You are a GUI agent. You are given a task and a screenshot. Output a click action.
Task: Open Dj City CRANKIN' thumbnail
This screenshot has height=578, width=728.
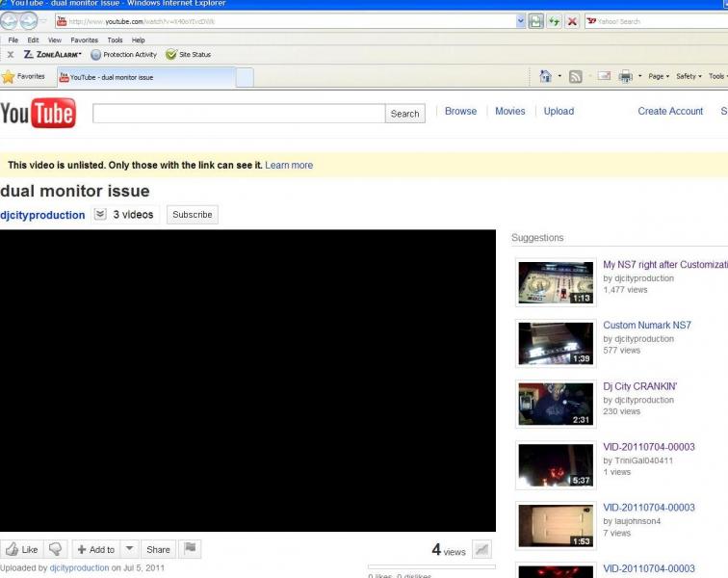(556, 404)
